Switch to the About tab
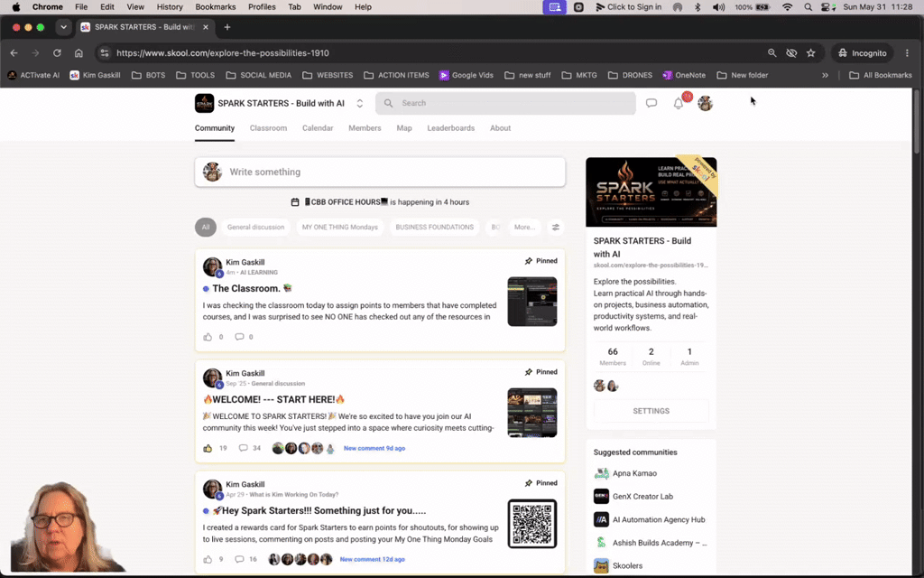Screen dimensions: 924x578 tap(500, 128)
